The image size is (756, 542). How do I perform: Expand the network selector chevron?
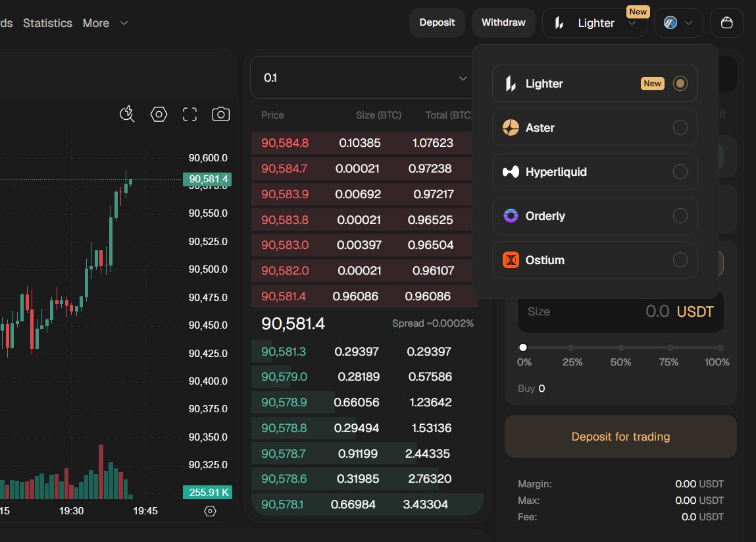[x=688, y=22]
